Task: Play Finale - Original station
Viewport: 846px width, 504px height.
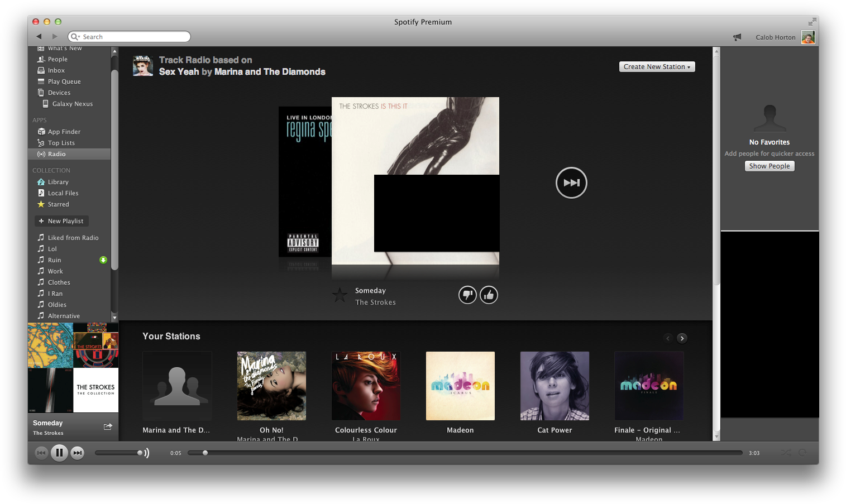Action: [649, 386]
